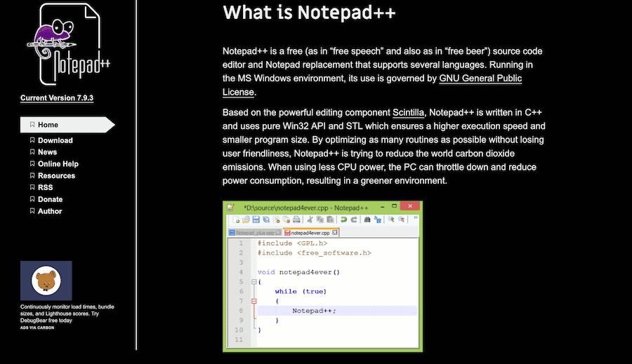Select the notepad4ever.cpp editor tab
This screenshot has width=632, height=364.
[311, 232]
